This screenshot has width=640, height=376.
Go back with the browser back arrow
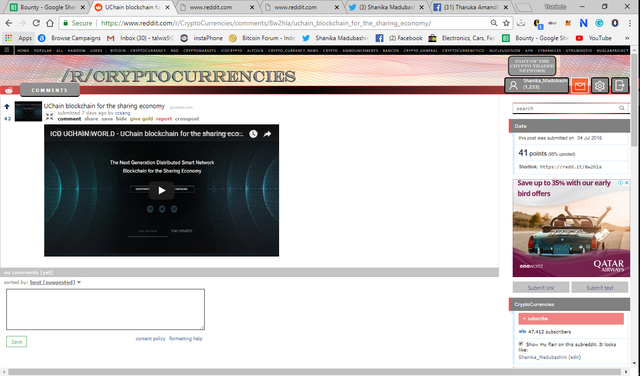click(x=9, y=23)
